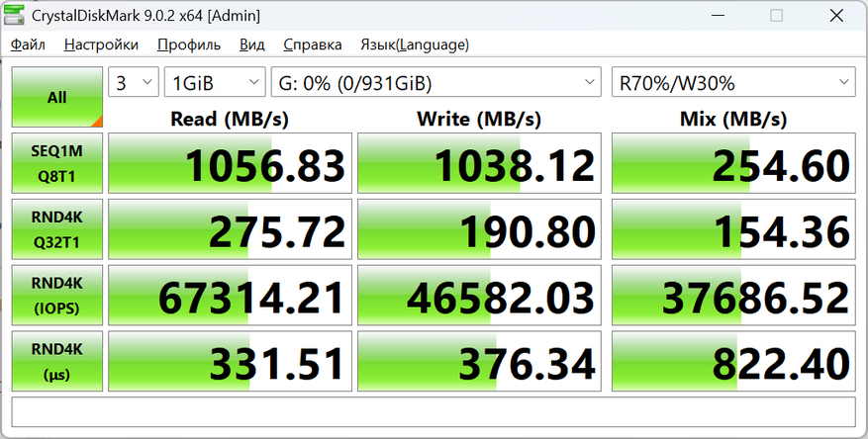Open the Язык(Language) menu
The width and height of the screenshot is (868, 439).
click(415, 44)
